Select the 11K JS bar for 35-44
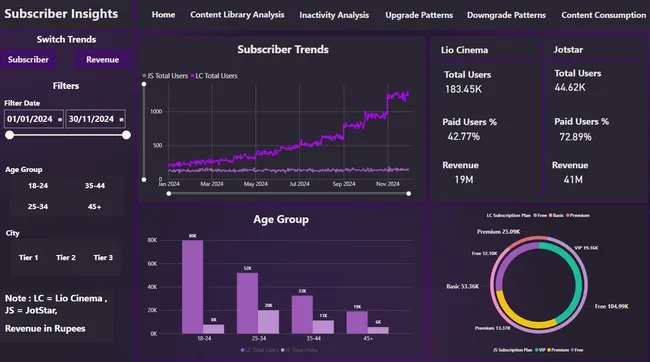Screen dimensions: 650x362 (323, 327)
